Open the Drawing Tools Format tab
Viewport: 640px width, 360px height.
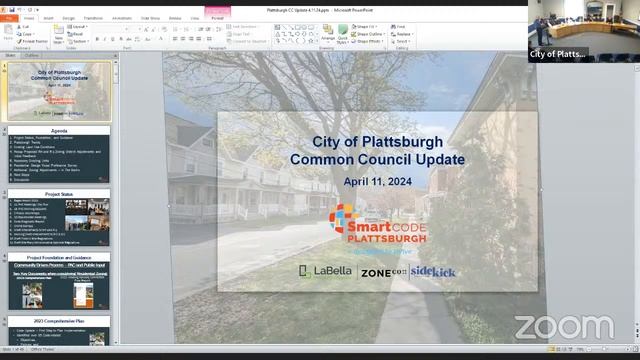pos(218,18)
